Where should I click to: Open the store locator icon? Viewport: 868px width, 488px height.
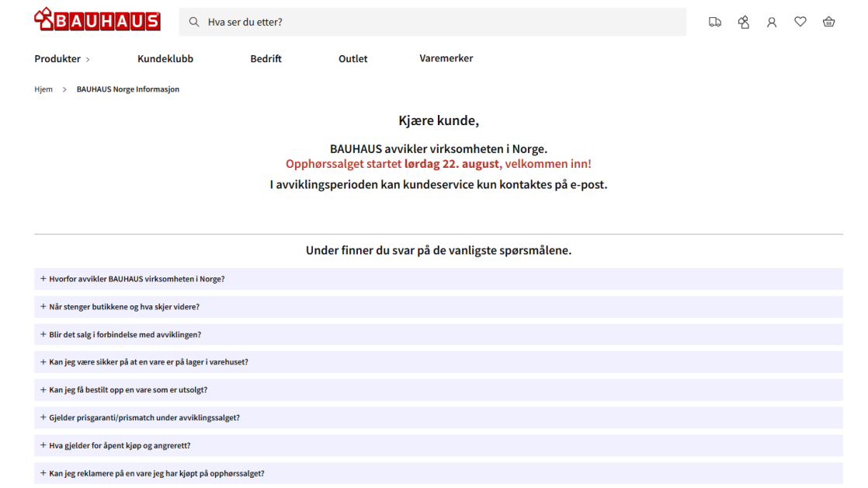744,23
